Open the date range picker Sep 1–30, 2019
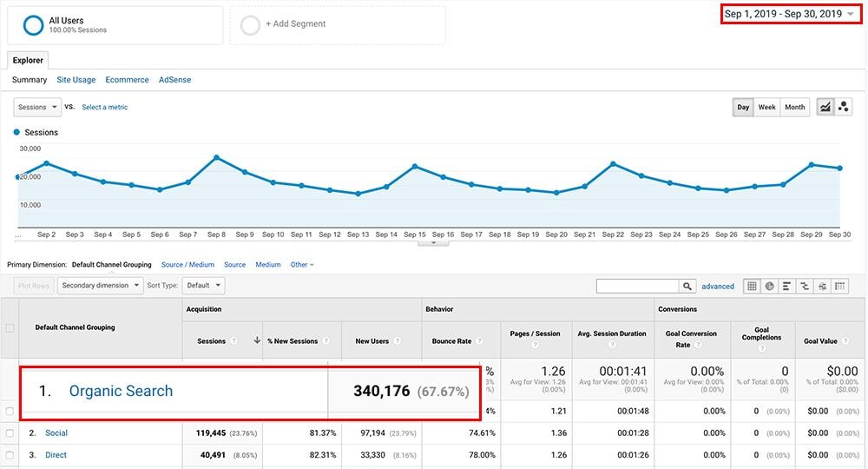 tap(789, 14)
